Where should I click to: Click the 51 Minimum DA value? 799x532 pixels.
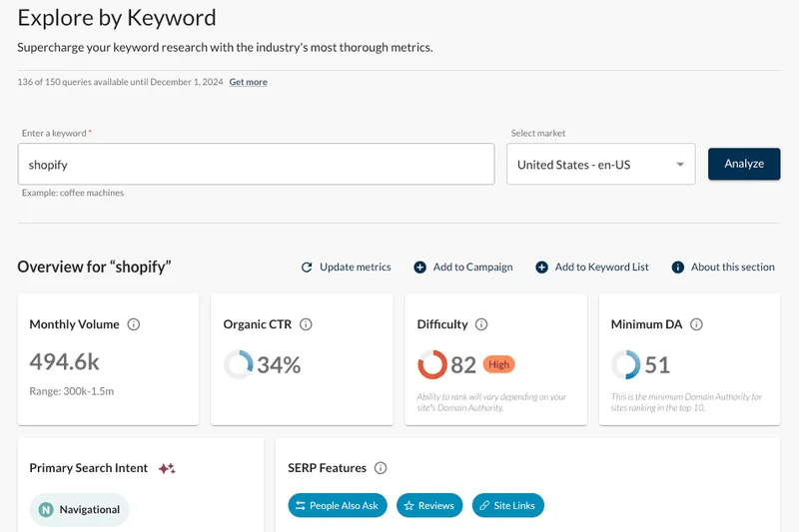[657, 365]
